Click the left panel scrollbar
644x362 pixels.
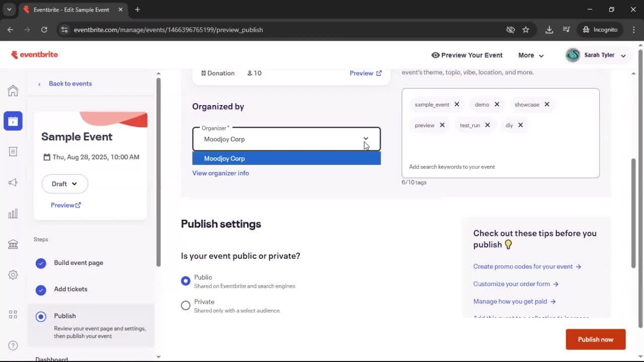(x=158, y=172)
